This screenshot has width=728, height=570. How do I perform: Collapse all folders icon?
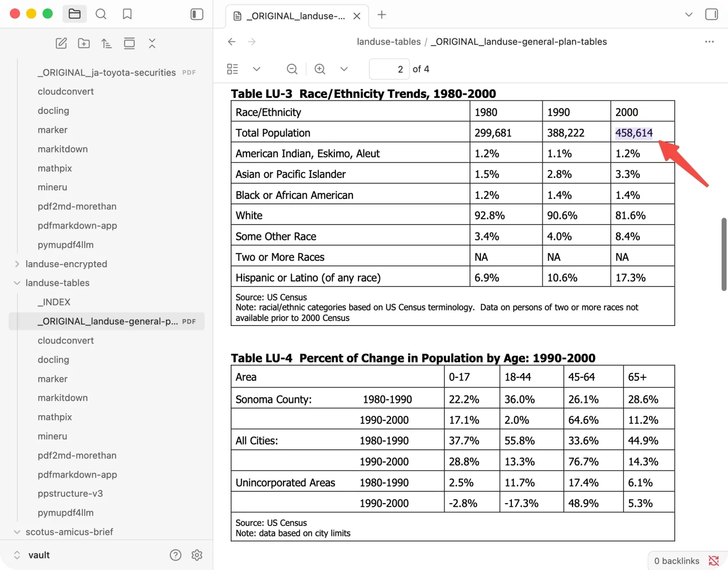pos(152,44)
